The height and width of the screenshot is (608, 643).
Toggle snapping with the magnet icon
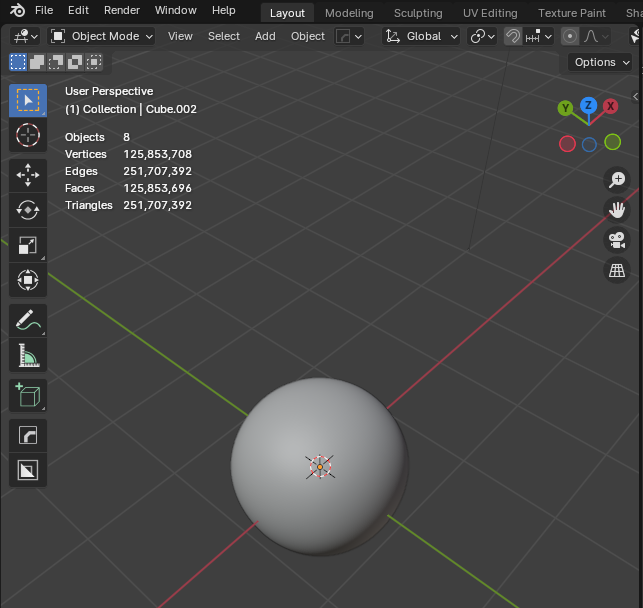click(512, 36)
